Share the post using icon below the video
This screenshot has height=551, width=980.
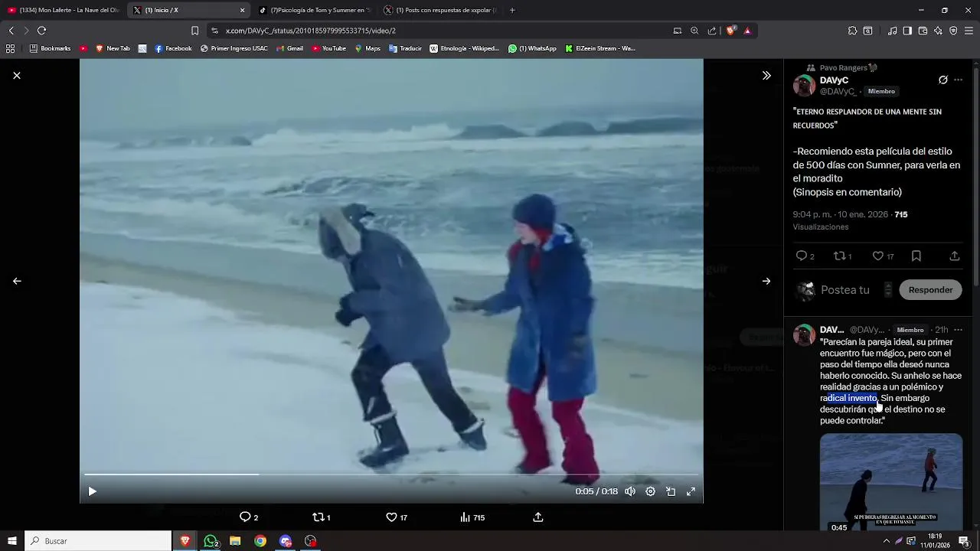538,517
